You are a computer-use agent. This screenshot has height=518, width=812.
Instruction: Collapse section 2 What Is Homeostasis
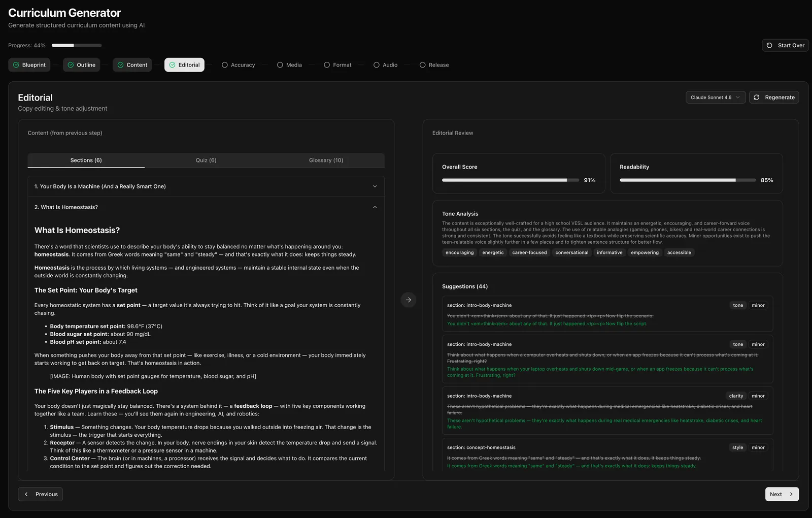(206, 207)
